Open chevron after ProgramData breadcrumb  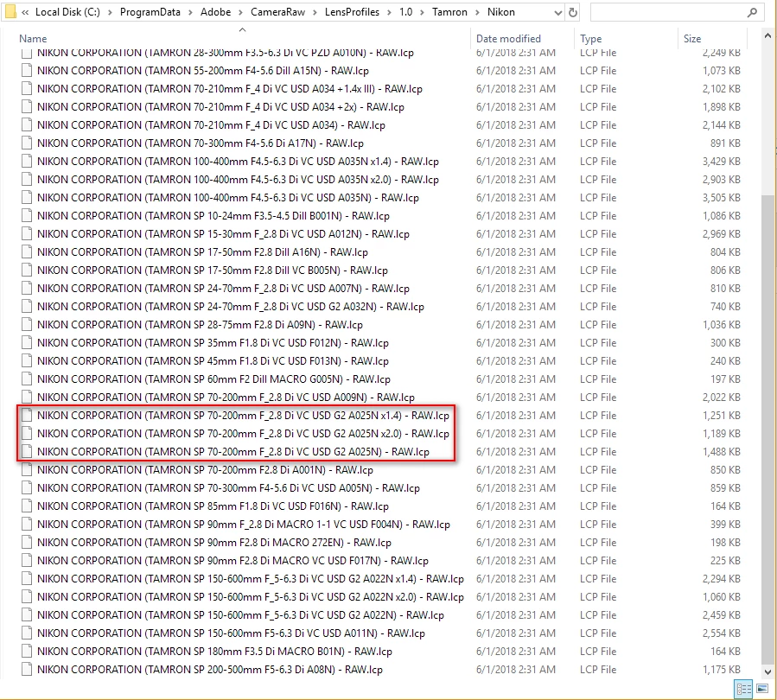point(190,12)
